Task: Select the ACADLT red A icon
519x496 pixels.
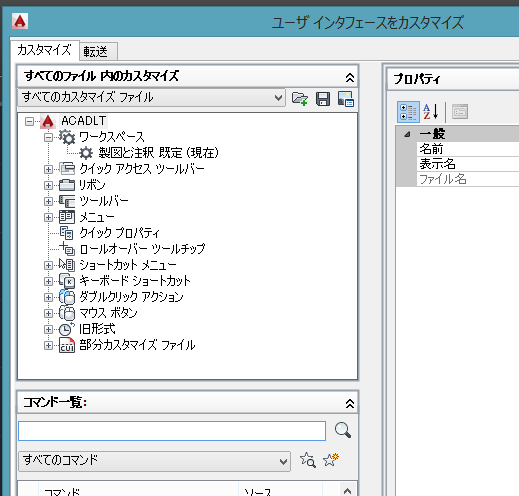Action: (48, 121)
